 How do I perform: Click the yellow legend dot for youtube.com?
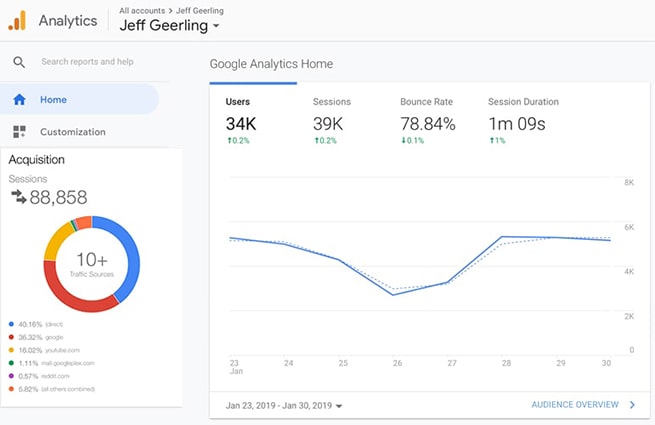pos(11,350)
